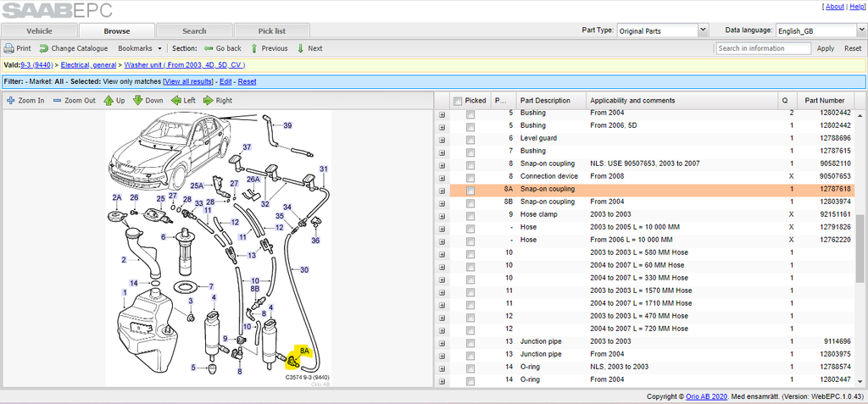The height and width of the screenshot is (404, 868).
Task: Select highlighted callout 8A in diagram
Action: (x=304, y=351)
